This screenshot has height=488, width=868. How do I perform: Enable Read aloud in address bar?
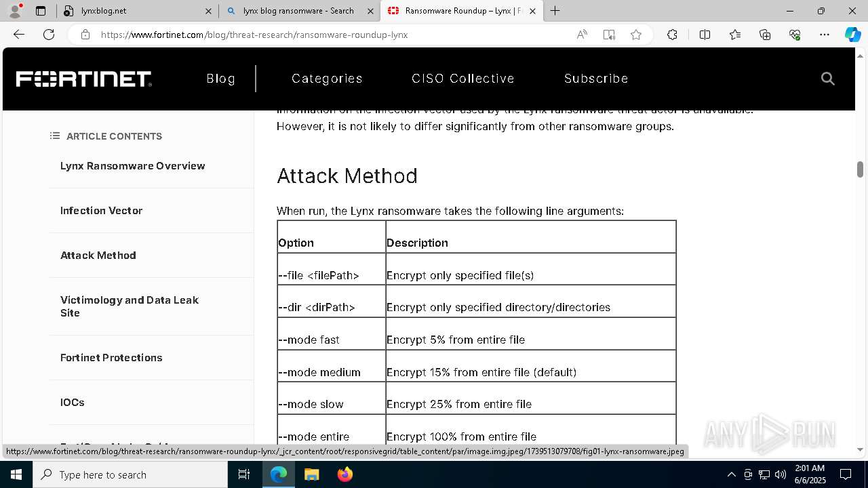(x=582, y=35)
